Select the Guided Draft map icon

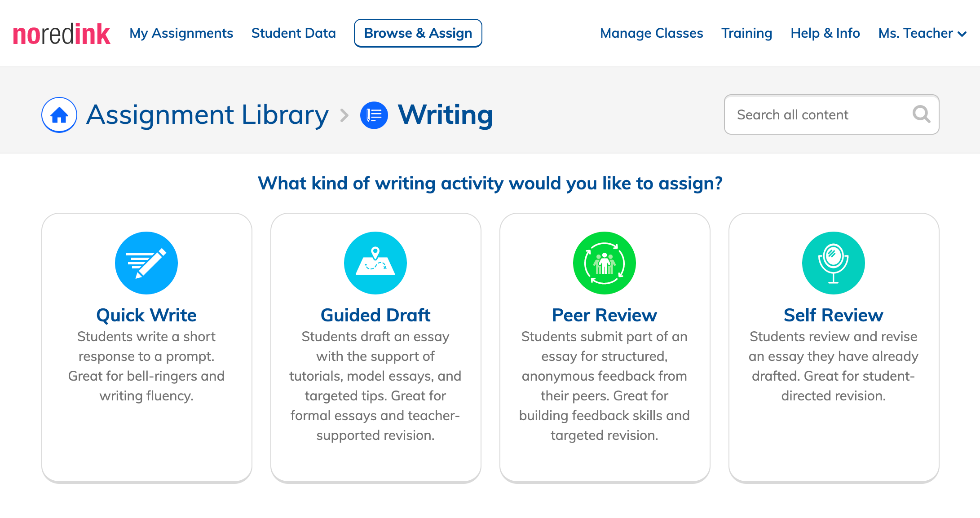375,263
